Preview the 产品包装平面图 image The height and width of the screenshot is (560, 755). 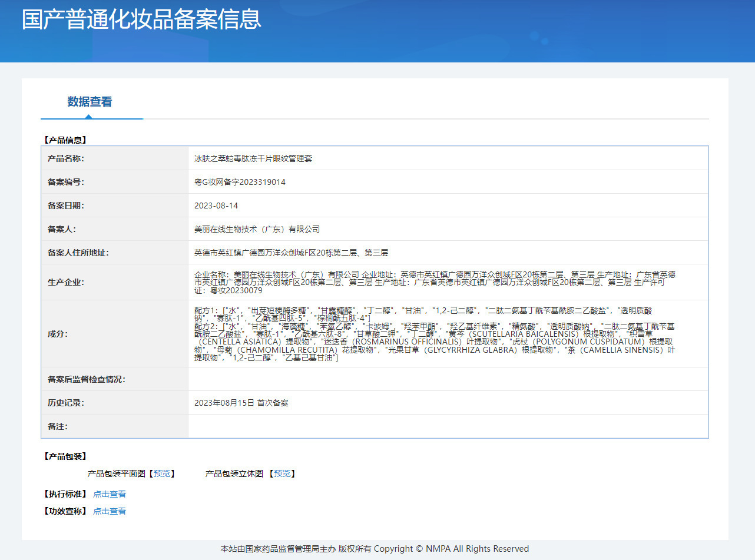pos(162,473)
